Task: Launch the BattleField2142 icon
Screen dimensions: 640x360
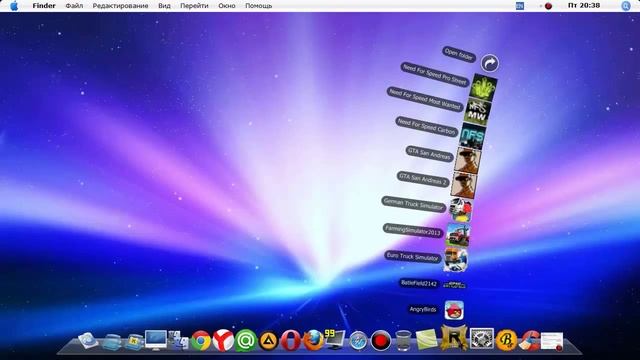Action: click(454, 285)
